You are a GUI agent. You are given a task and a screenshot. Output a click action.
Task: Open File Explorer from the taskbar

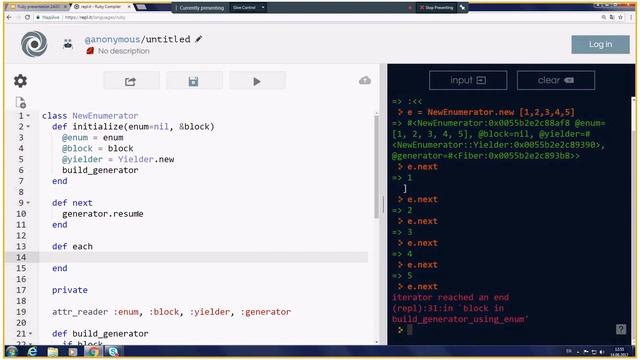point(53,351)
